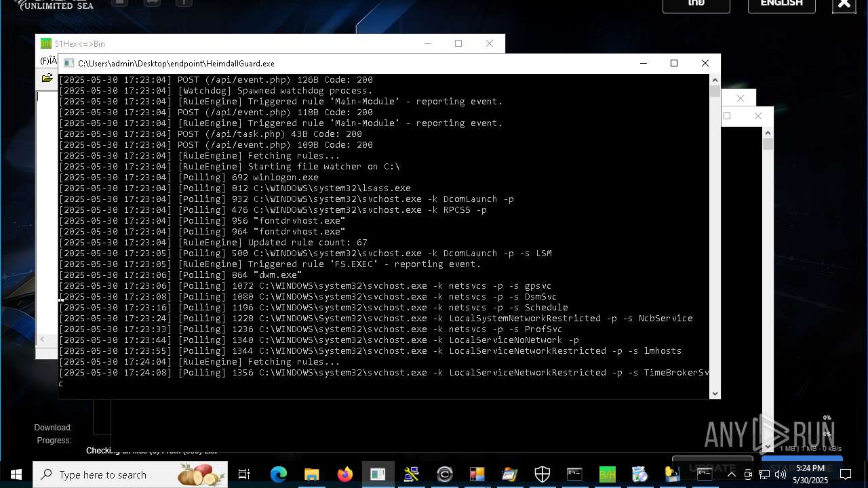Click the '864 dwm.exe' polling line
The height and width of the screenshot is (488, 868).
180,275
